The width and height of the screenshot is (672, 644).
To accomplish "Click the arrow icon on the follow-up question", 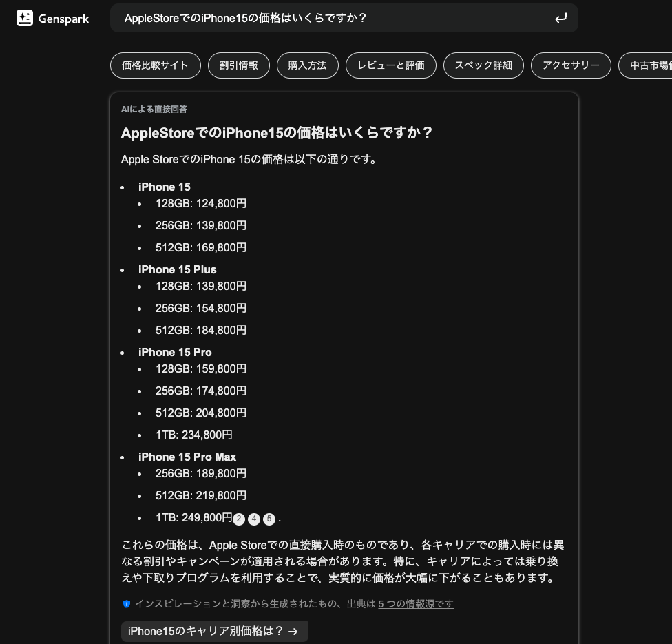I will tap(293, 632).
